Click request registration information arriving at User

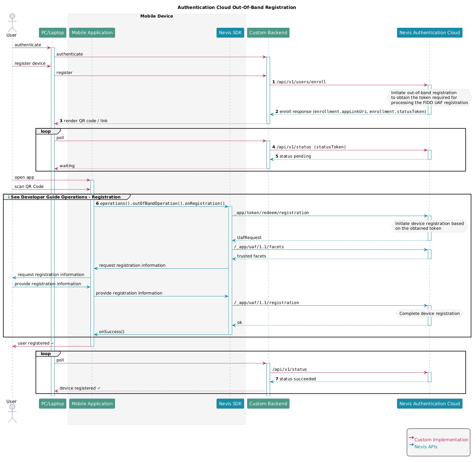tap(51, 275)
